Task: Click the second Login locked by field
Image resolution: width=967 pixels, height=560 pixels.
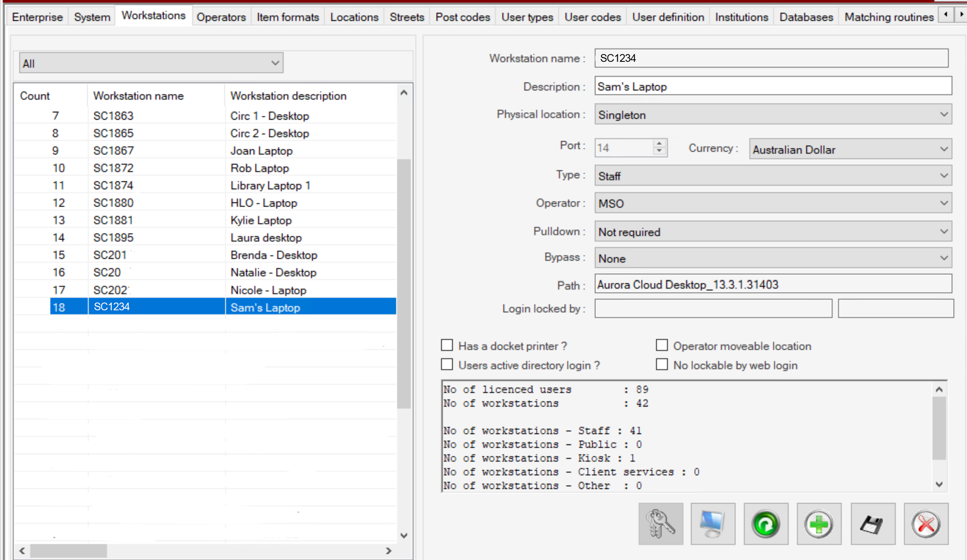Action: coord(895,308)
